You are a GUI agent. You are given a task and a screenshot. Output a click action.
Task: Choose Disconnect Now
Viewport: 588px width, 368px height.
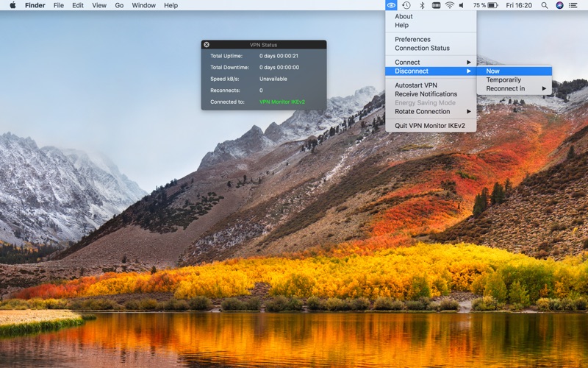514,71
